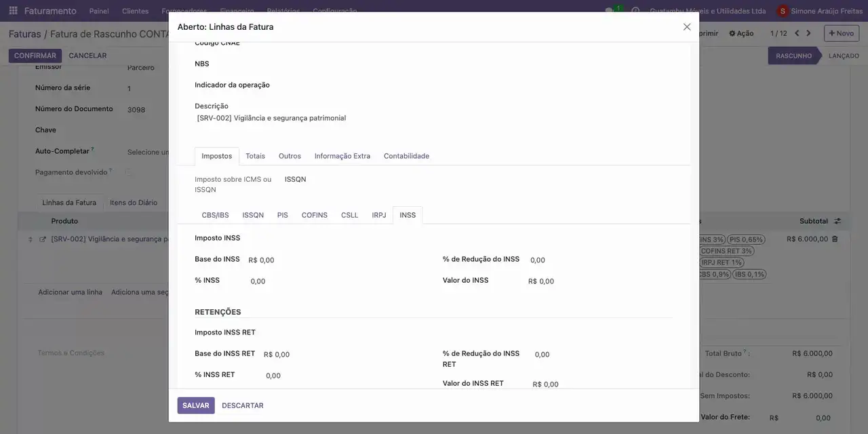Open the company selector Guatambu Móveis

pyautogui.click(x=708, y=11)
